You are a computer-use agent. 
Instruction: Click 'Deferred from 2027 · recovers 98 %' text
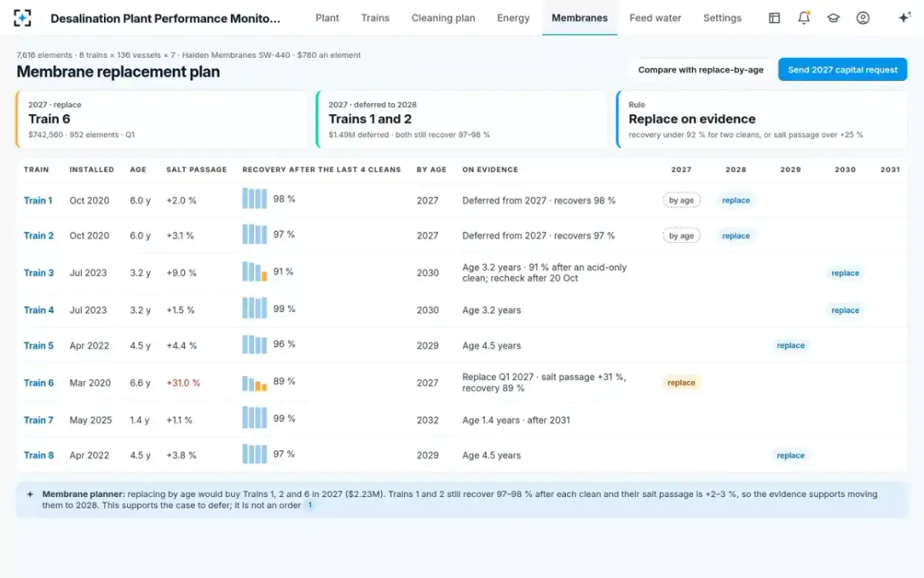pos(539,200)
